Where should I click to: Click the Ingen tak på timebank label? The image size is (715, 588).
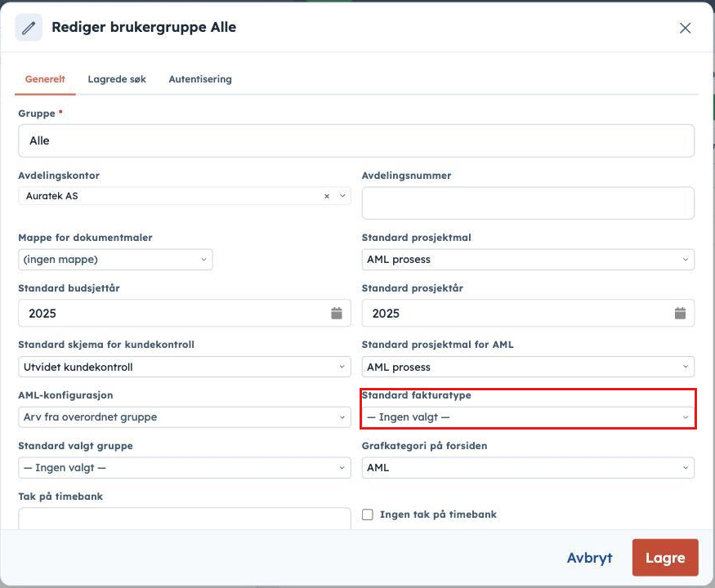438,514
